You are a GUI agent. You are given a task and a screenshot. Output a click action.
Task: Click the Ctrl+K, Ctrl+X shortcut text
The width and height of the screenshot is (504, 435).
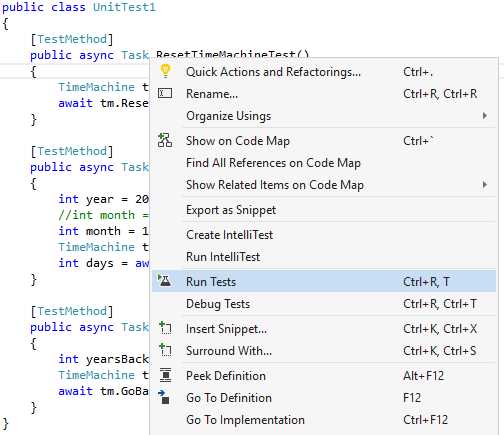[440, 329]
